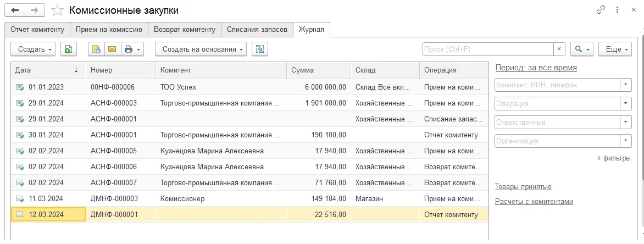644x244 pixels.
Task: Click document icon in the 01.01.2023 row
Action: point(20,87)
